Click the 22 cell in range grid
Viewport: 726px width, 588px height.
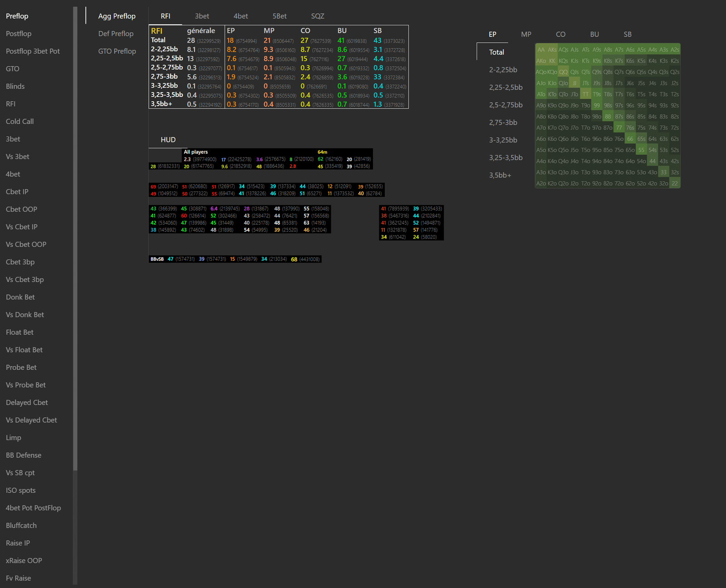(x=675, y=183)
